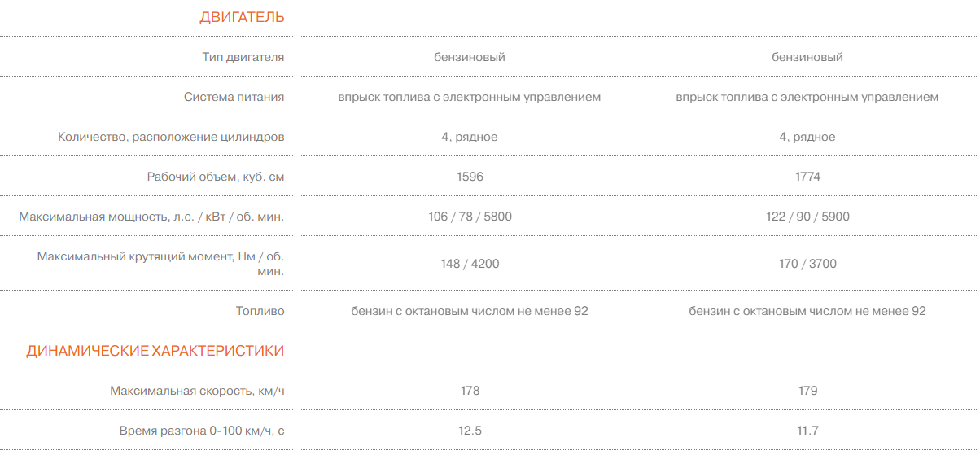
Task: Select the 178 top speed value
Action: 470,391
